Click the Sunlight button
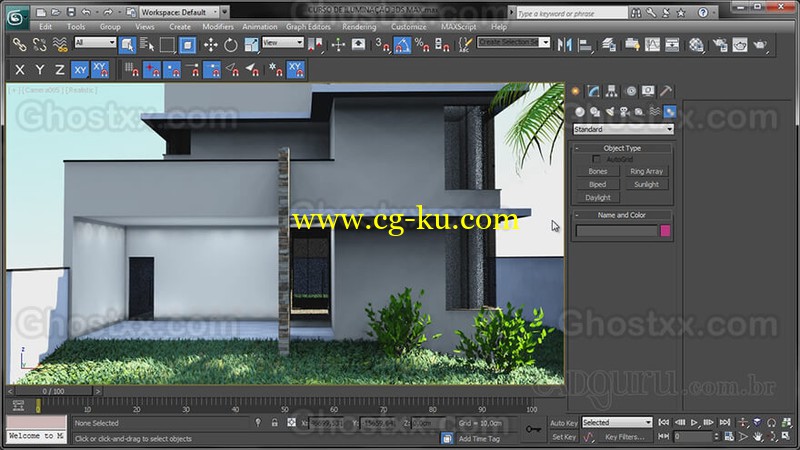Viewport: 800px width, 450px height. (646, 185)
